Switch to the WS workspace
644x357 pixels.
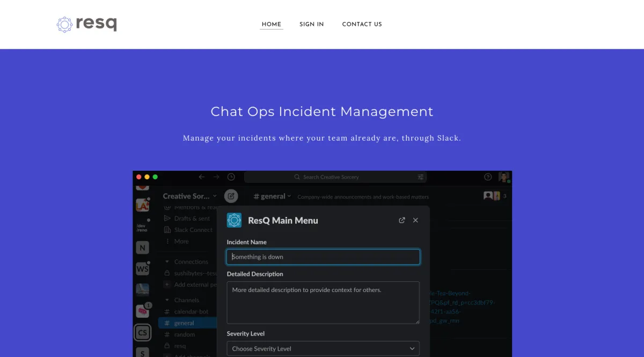coord(142,268)
